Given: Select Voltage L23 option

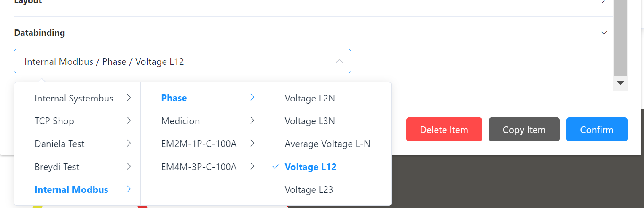Looking at the screenshot, I should (x=309, y=189).
